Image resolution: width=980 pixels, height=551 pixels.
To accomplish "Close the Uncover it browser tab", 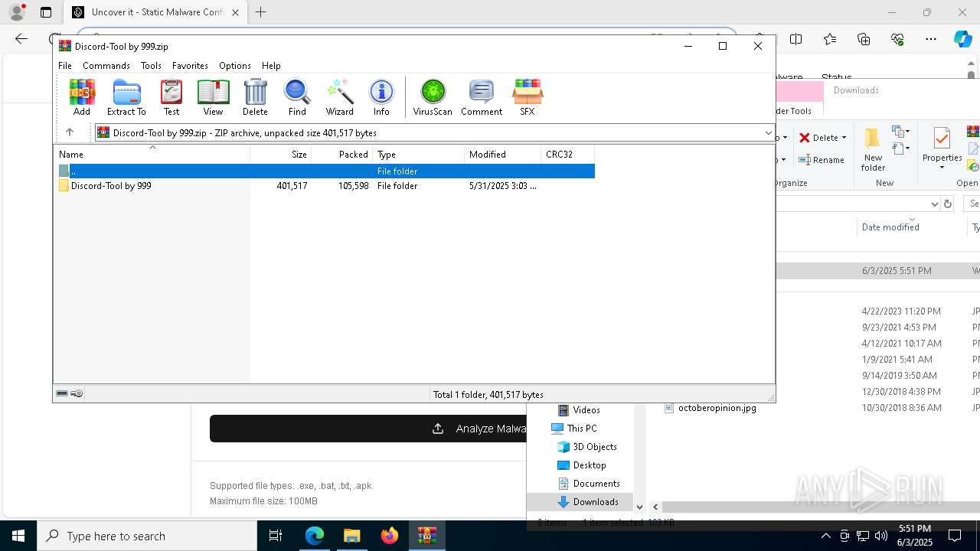I will click(x=235, y=12).
